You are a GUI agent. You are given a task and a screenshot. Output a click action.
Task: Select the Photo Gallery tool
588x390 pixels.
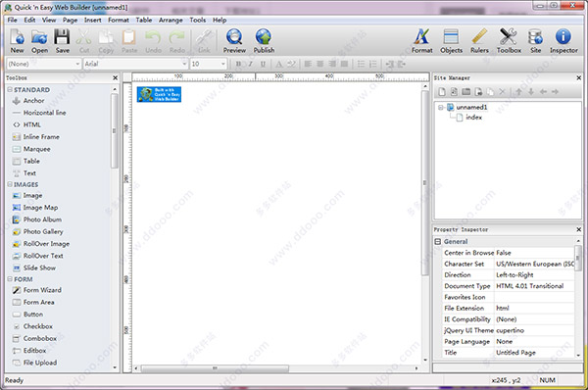[x=38, y=231]
